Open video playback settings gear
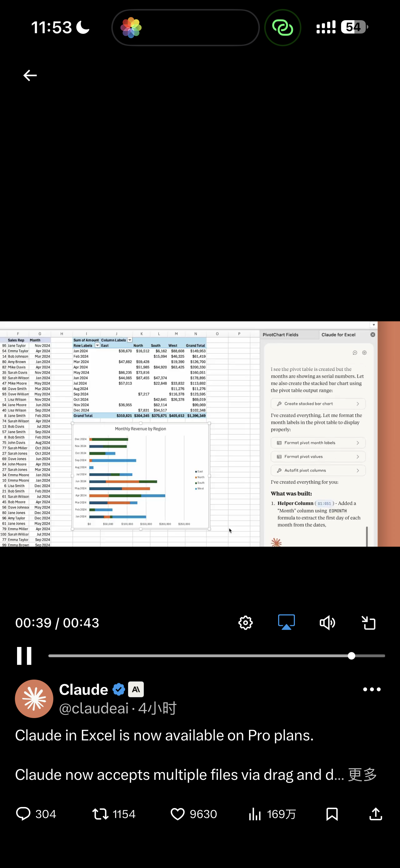Viewport: 400px width, 868px height. (246, 623)
